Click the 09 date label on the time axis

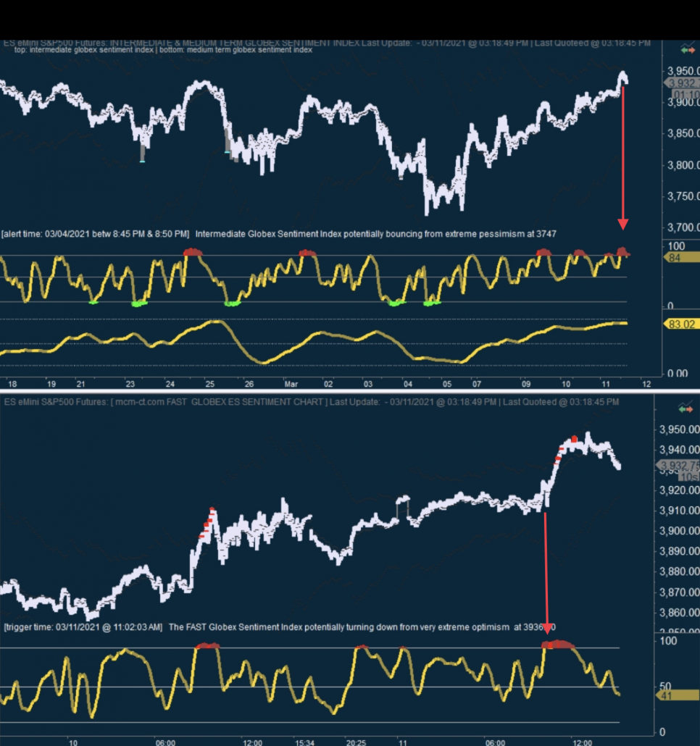pyautogui.click(x=525, y=384)
